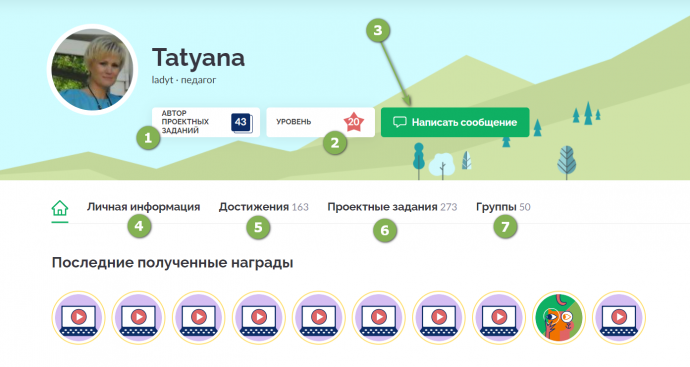Switch to the Личная информация tab
Viewport: 690px width, 367px height.
[x=143, y=207]
